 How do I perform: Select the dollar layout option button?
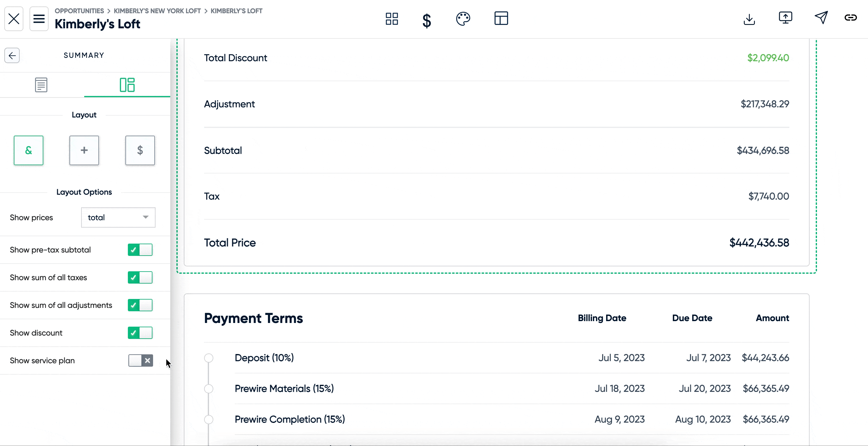pos(140,149)
